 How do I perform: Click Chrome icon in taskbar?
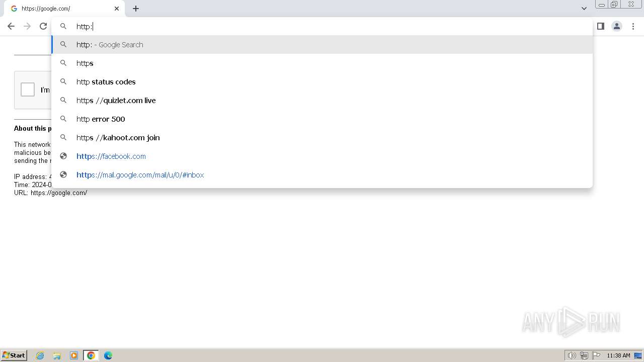tap(91, 355)
